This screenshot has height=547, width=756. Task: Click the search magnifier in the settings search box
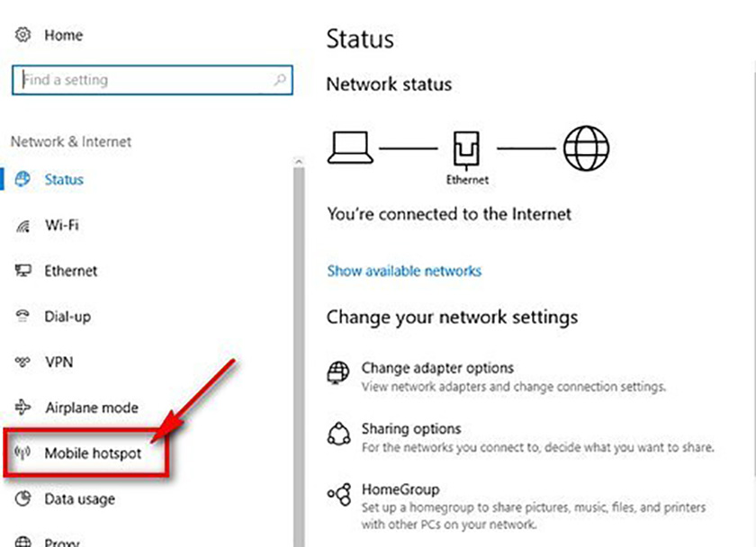[x=281, y=79]
